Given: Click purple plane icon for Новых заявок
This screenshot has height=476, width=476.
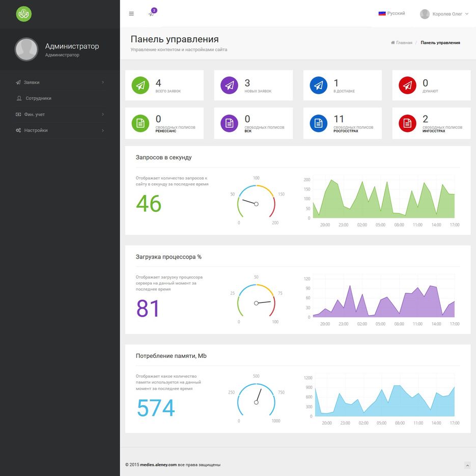Looking at the screenshot, I should tap(229, 86).
